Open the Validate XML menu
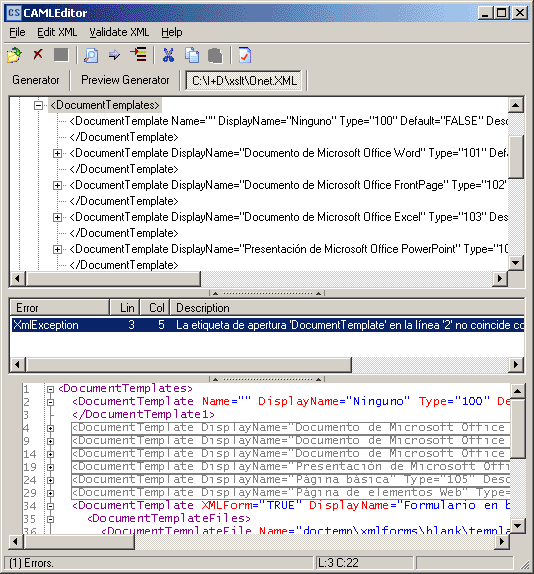This screenshot has width=534, height=574. [119, 32]
